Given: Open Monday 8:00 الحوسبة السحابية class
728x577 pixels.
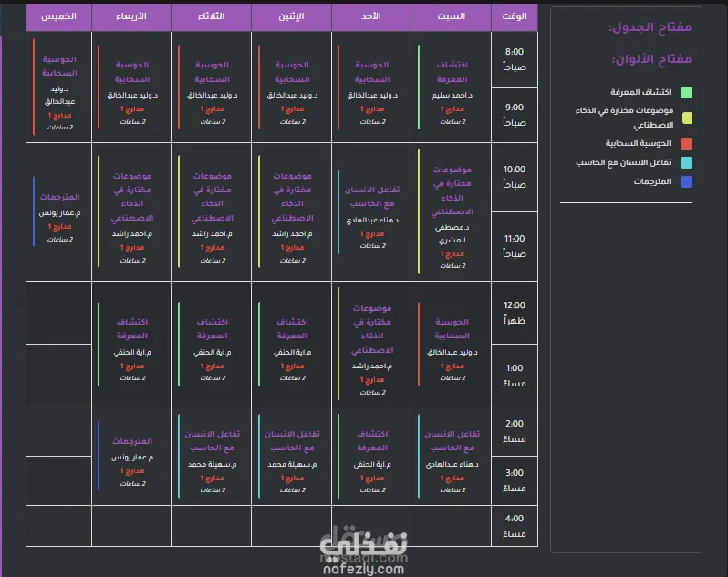Looking at the screenshot, I should tap(292, 88).
